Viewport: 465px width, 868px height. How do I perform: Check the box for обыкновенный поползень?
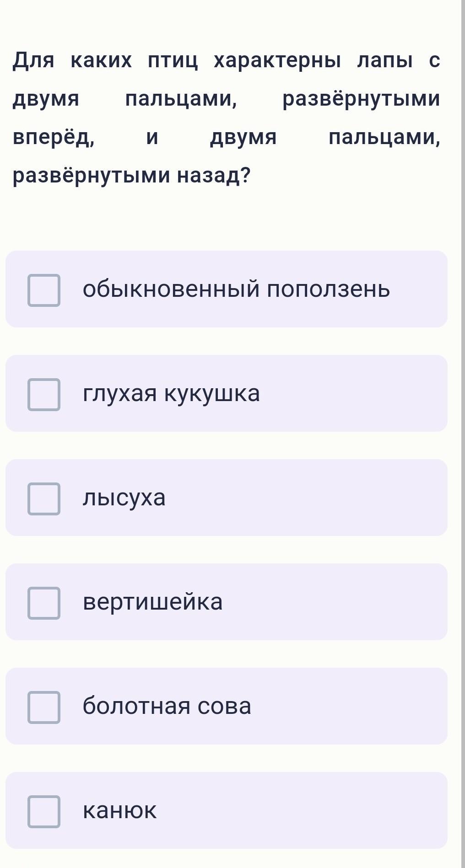[x=44, y=290]
